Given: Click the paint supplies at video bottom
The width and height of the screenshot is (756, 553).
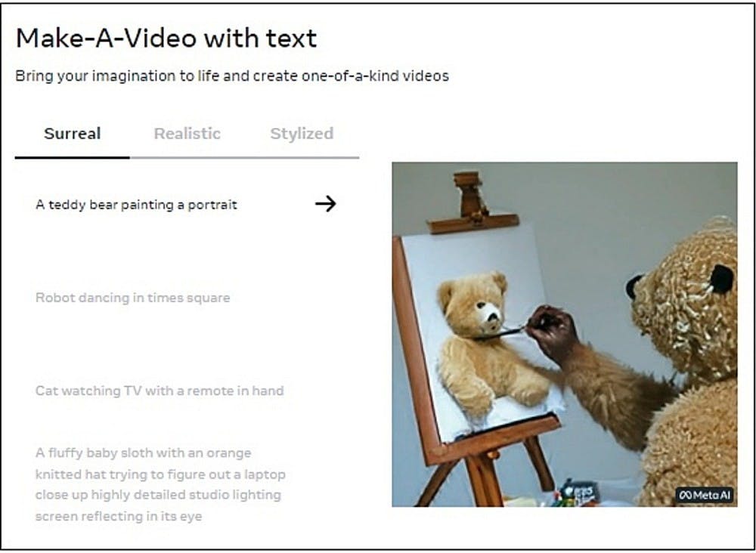Looking at the screenshot, I should (576, 493).
